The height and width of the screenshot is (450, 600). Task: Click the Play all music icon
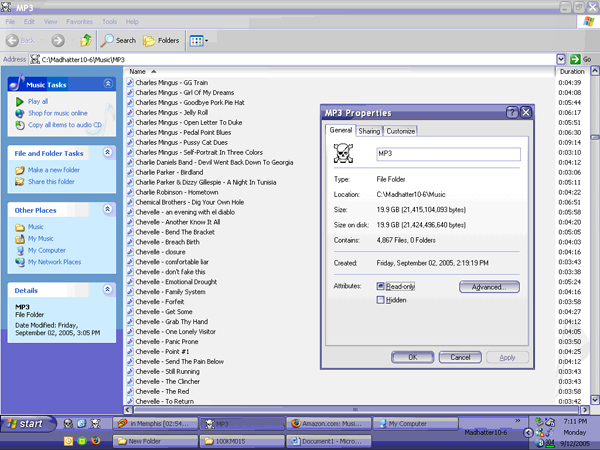pyautogui.click(x=19, y=102)
